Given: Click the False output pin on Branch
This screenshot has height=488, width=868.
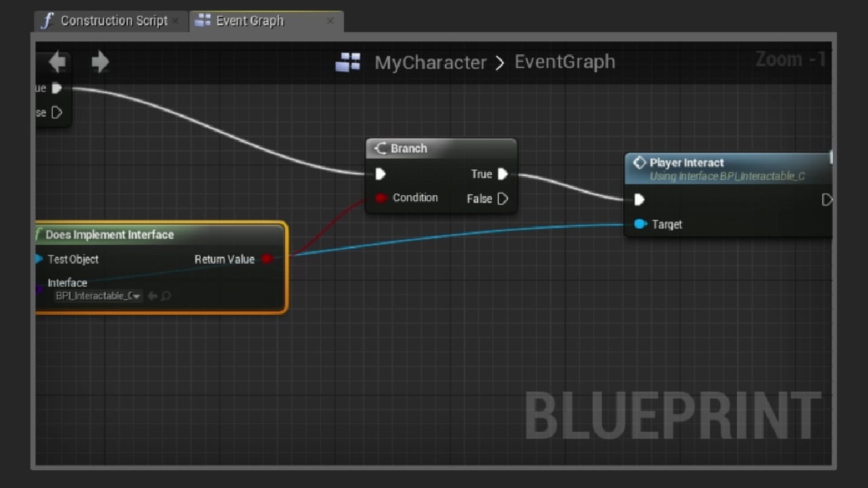Looking at the screenshot, I should [x=502, y=199].
